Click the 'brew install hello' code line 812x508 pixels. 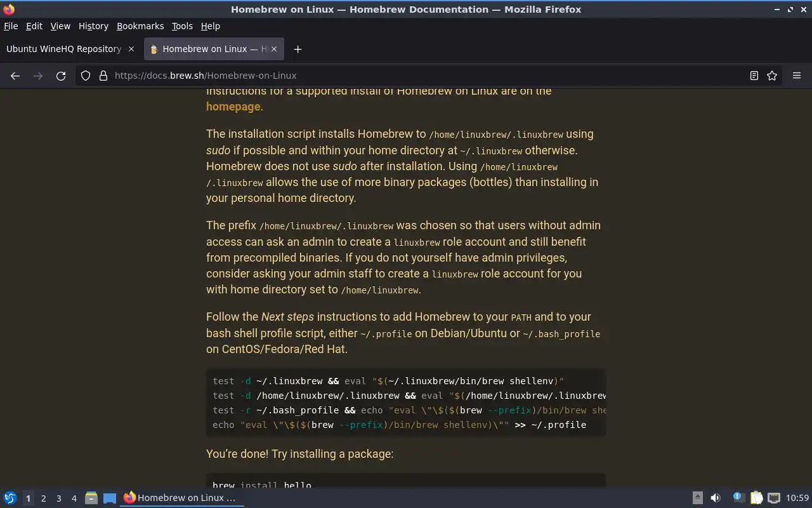pyautogui.click(x=261, y=485)
